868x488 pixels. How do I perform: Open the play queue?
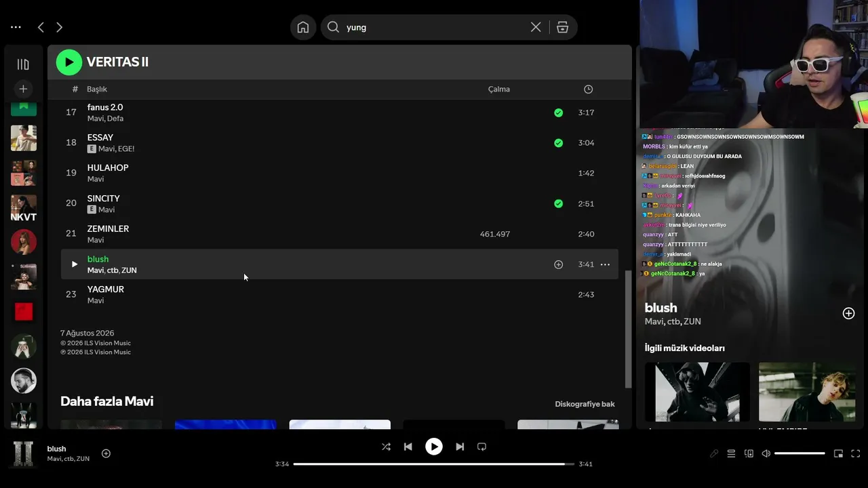[x=731, y=453]
